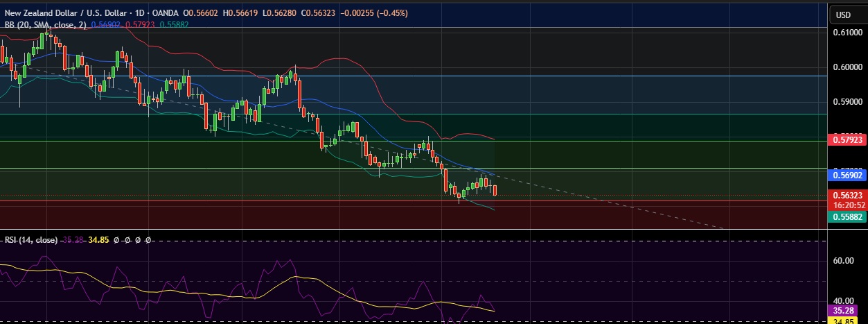Click the red 0.57923 upper band price label

(x=848, y=141)
